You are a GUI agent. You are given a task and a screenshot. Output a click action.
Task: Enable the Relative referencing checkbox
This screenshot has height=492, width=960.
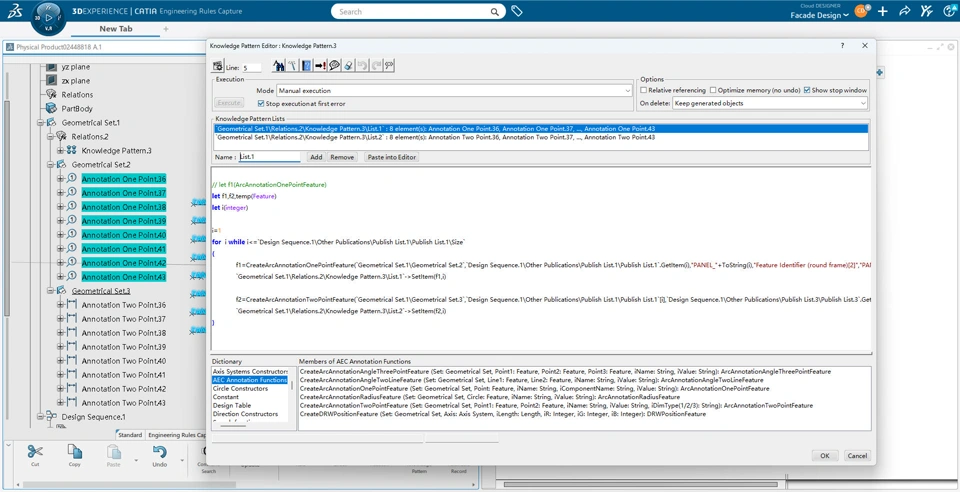coord(643,90)
